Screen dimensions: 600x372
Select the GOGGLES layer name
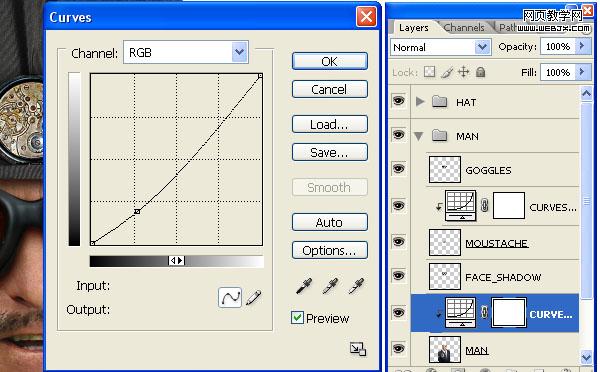pos(488,170)
